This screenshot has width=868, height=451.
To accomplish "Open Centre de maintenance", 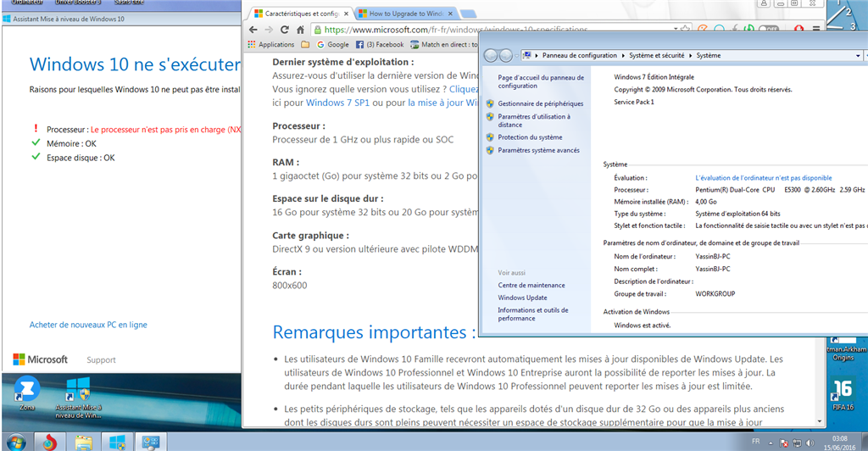I will [x=531, y=285].
